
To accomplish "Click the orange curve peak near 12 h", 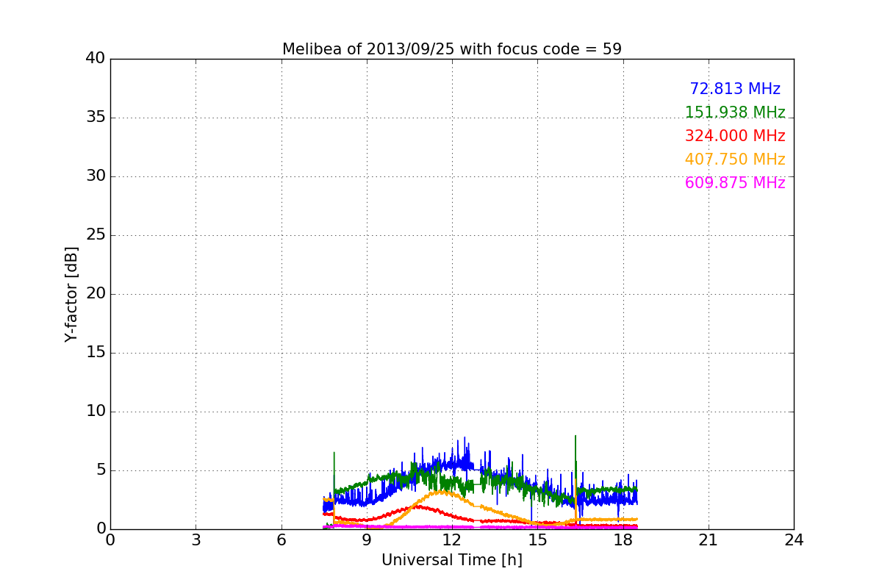I will tap(440, 492).
